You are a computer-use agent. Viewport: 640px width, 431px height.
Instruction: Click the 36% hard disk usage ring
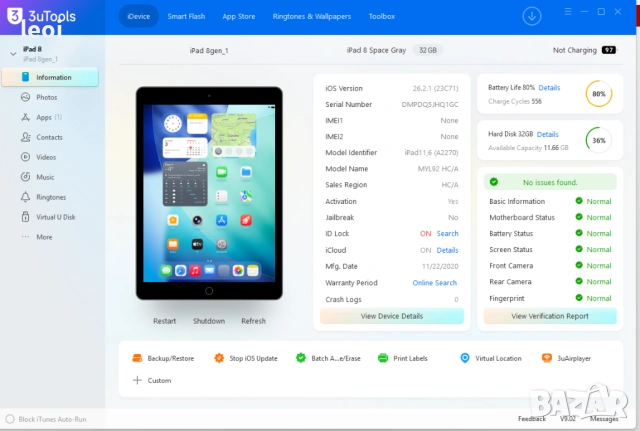599,140
